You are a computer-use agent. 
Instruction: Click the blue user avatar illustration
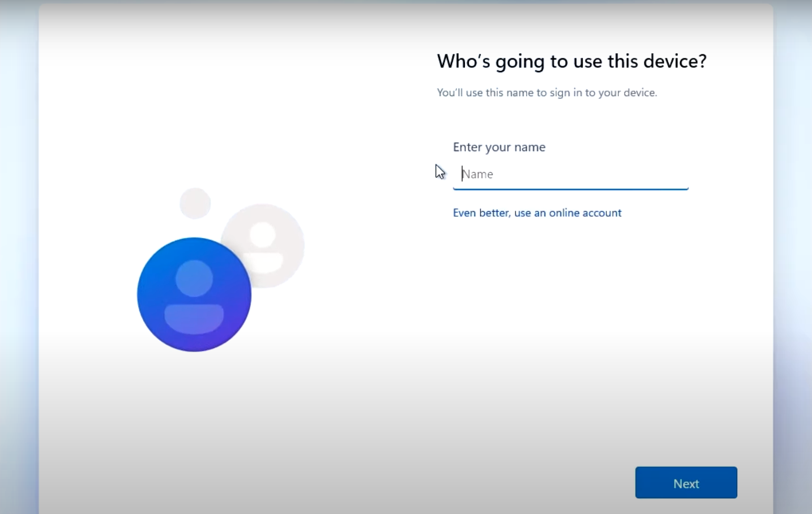pos(194,294)
